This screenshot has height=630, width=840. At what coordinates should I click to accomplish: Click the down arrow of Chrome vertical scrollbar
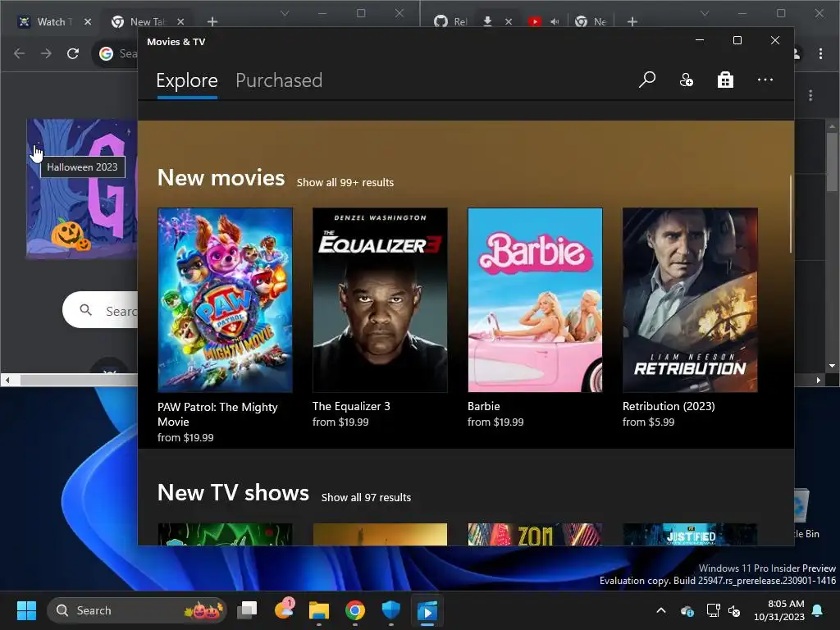832,366
